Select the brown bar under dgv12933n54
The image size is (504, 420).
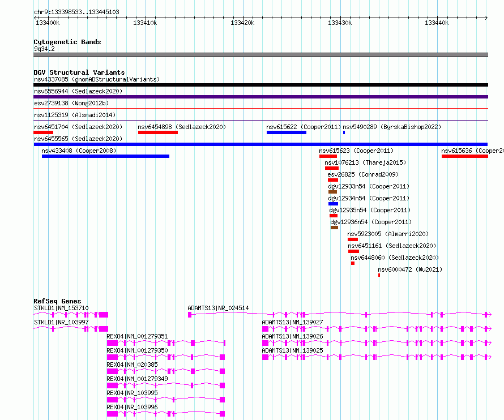tap(332, 192)
